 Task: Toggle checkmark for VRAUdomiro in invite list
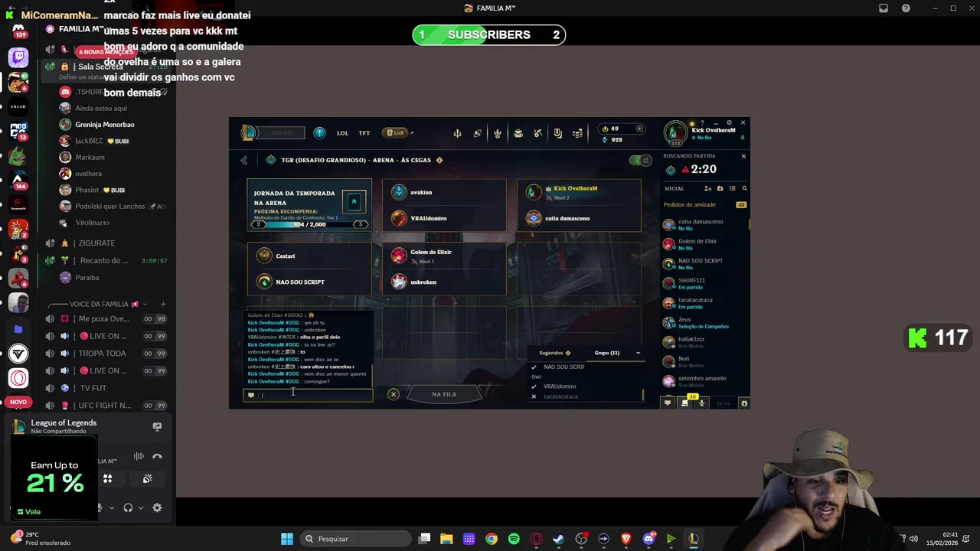pos(534,386)
